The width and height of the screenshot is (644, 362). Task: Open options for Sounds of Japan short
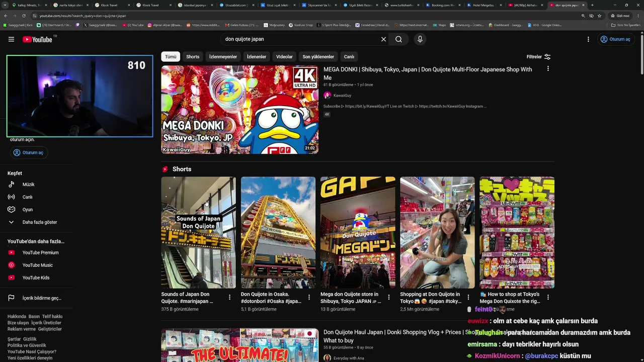pyautogui.click(x=230, y=297)
